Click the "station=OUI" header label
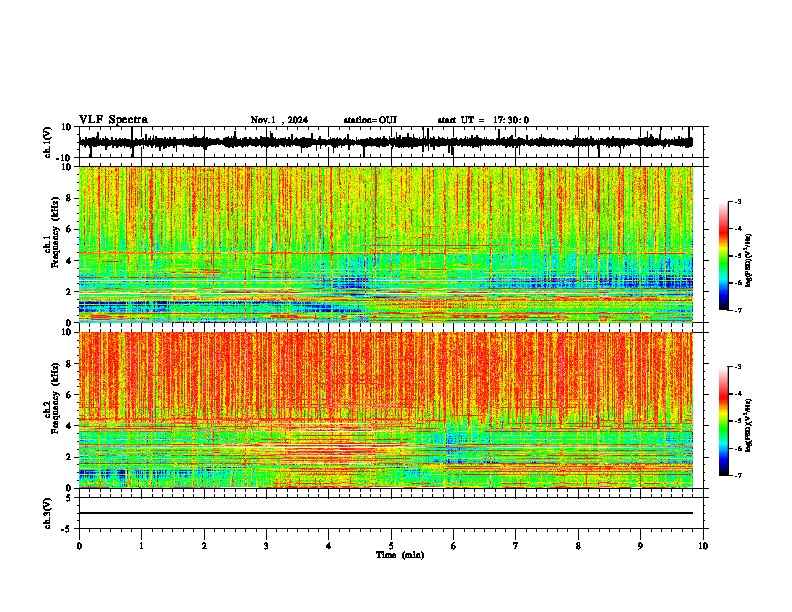 tap(370, 120)
